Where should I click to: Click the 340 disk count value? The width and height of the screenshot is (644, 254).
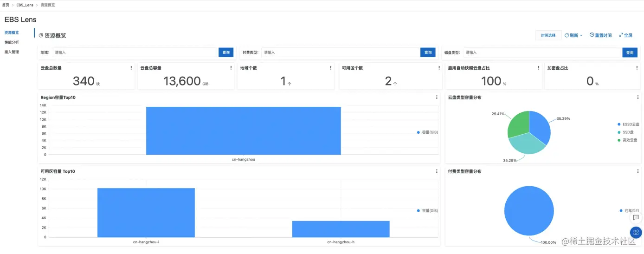tap(84, 81)
